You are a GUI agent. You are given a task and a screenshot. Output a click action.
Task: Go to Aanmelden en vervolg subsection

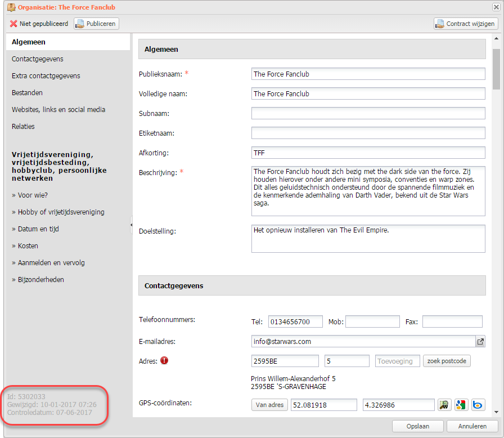(x=48, y=263)
